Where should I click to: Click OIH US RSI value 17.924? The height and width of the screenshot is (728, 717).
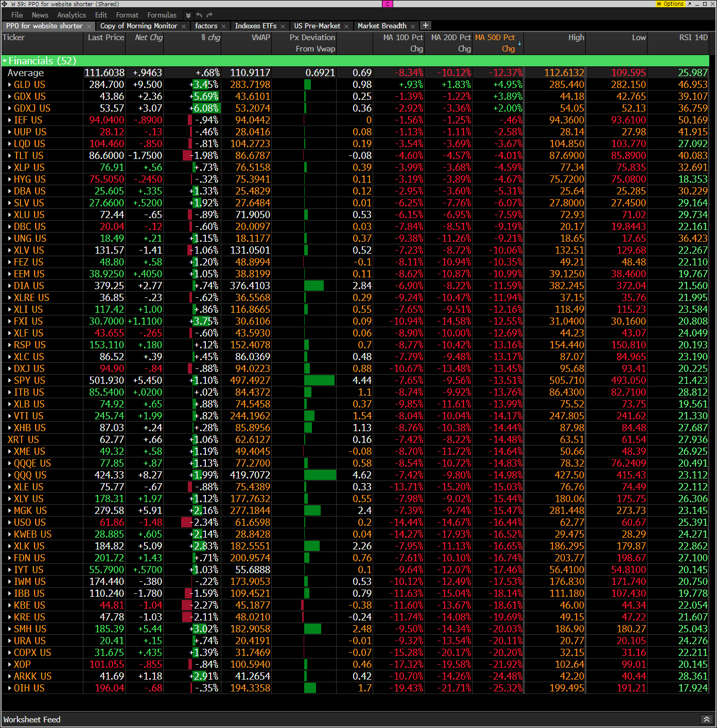pos(693,688)
